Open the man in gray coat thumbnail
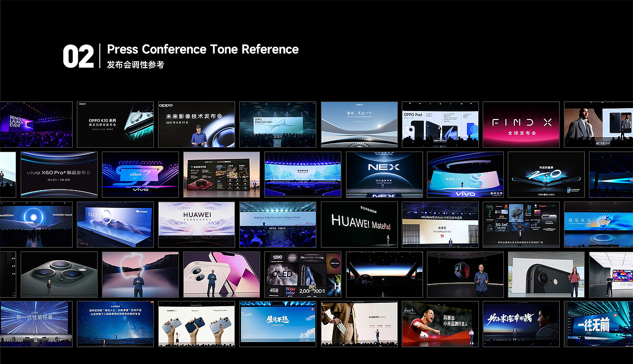 click(x=598, y=124)
